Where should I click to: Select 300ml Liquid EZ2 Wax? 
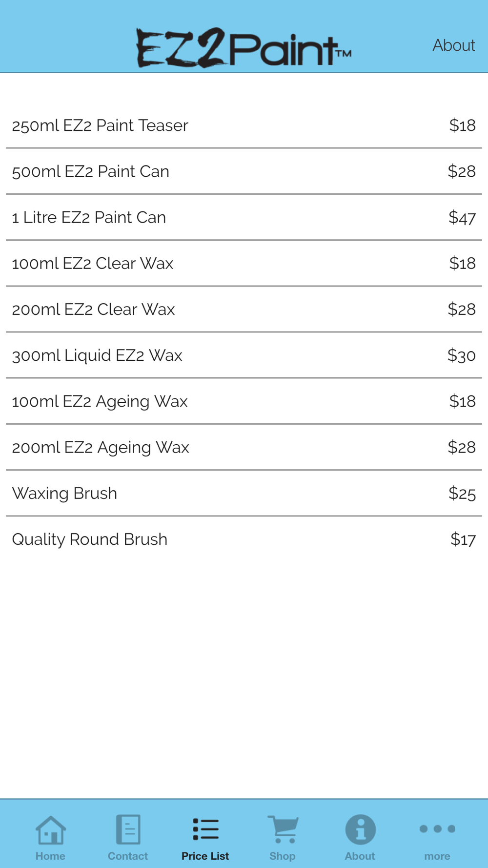coord(244,355)
